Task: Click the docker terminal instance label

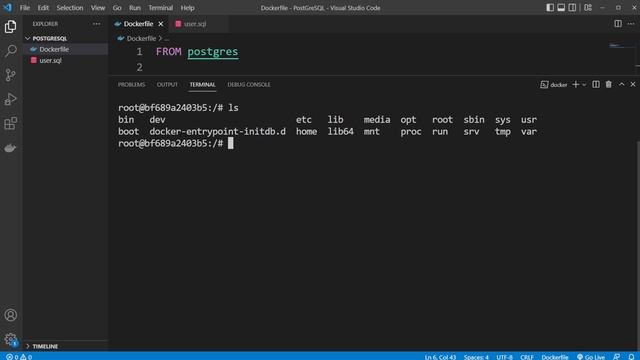Action: (x=554, y=84)
